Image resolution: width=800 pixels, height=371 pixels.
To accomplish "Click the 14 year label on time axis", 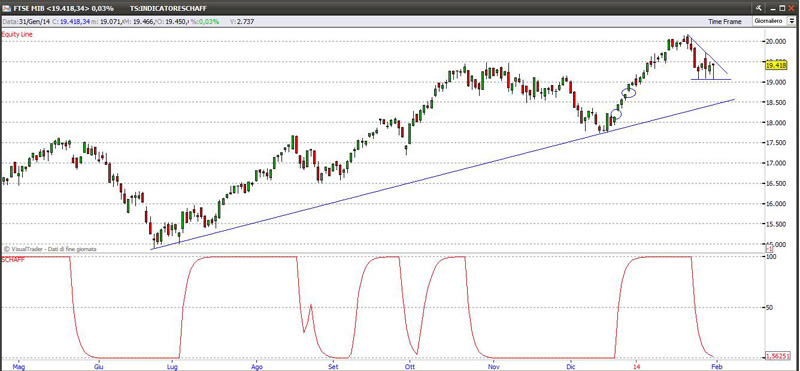I will click(636, 366).
